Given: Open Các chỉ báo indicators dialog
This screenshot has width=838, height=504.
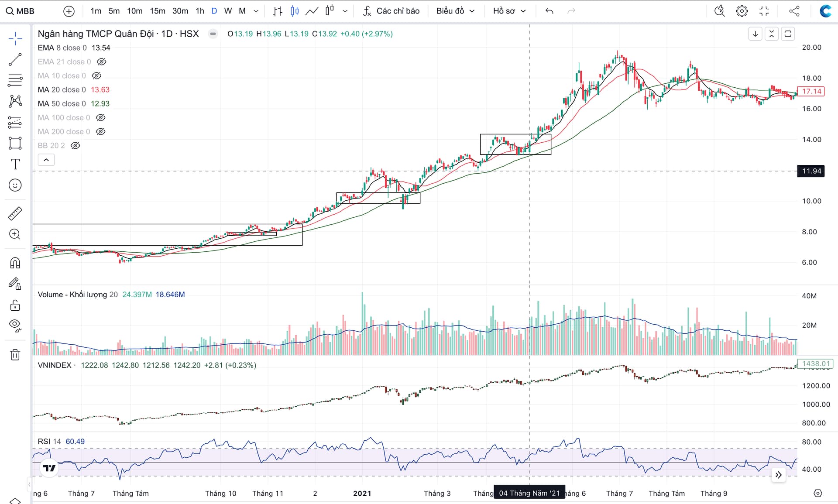Looking at the screenshot, I should point(392,11).
